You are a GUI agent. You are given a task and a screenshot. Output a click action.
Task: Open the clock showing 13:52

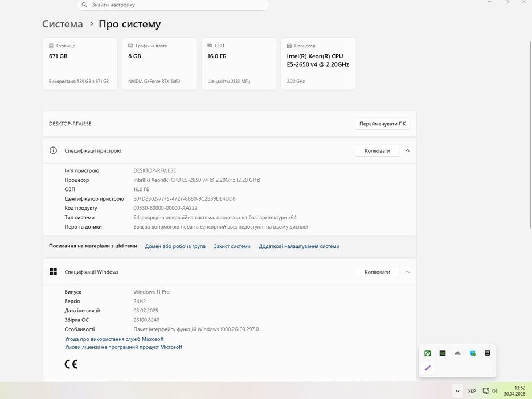click(514, 391)
